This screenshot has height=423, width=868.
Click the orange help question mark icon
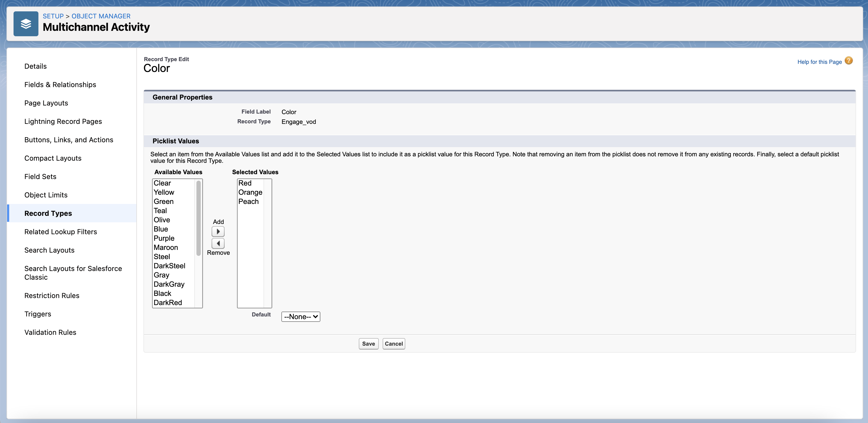point(849,61)
